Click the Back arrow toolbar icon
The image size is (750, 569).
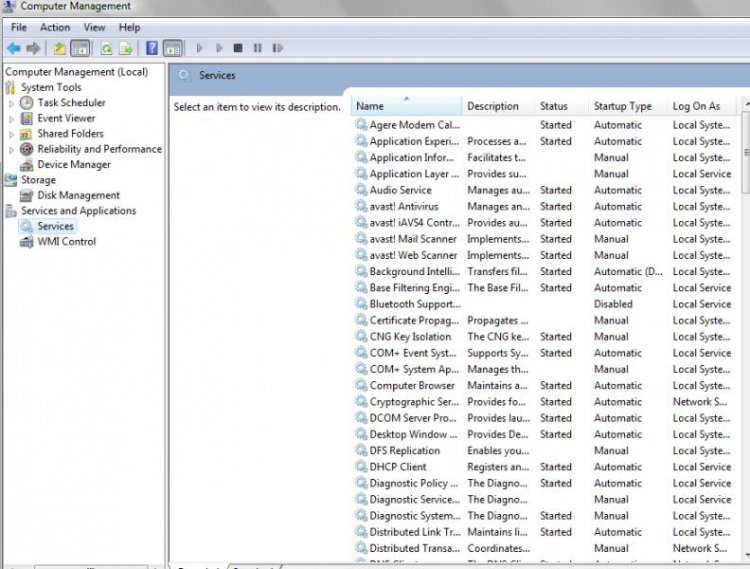(13, 48)
